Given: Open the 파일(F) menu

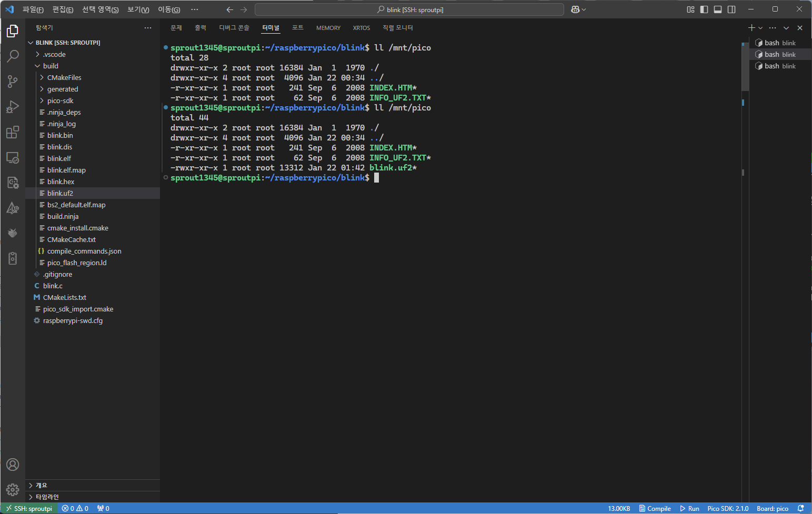Looking at the screenshot, I should pos(33,9).
